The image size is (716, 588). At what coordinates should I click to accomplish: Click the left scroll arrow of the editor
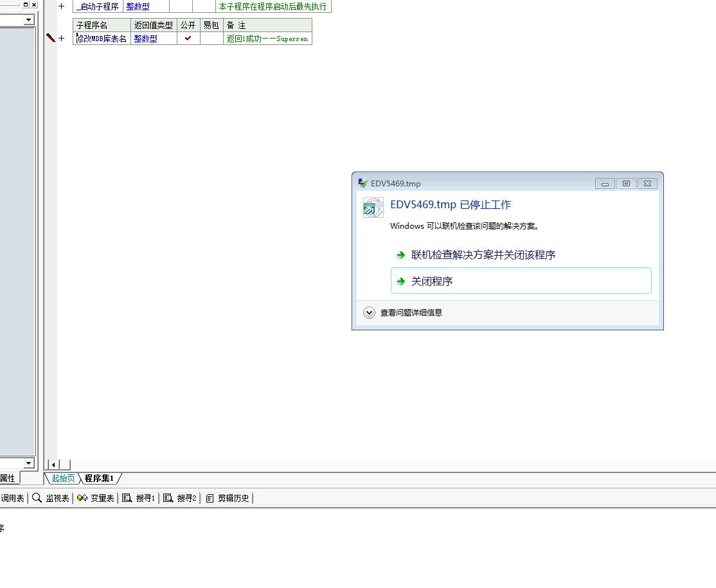pos(53,465)
